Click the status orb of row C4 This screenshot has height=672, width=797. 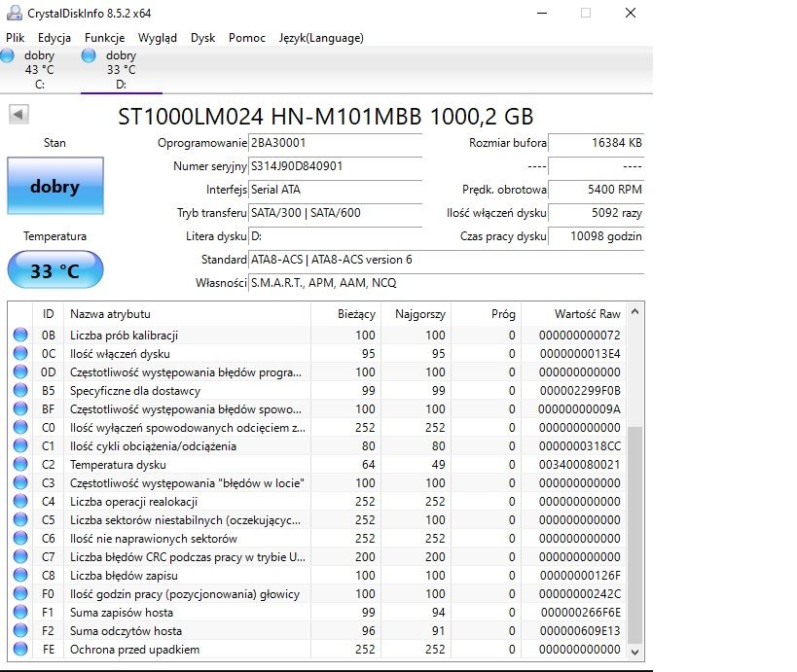tap(20, 501)
